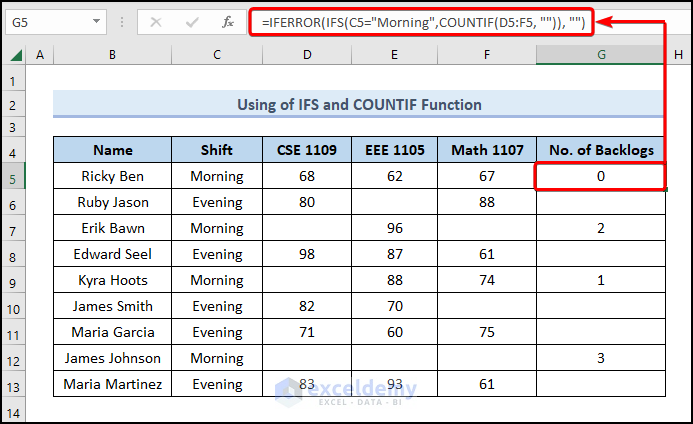Click into the formula bar IFERROR formula
The width and height of the screenshot is (693, 424).
tap(420, 22)
